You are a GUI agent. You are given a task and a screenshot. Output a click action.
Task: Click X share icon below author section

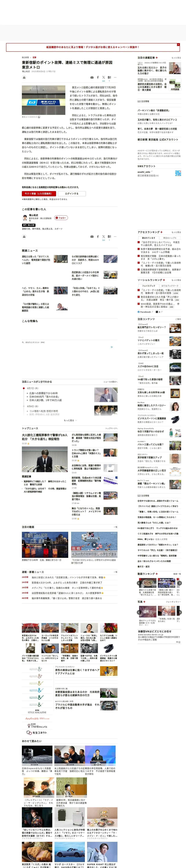point(104,237)
